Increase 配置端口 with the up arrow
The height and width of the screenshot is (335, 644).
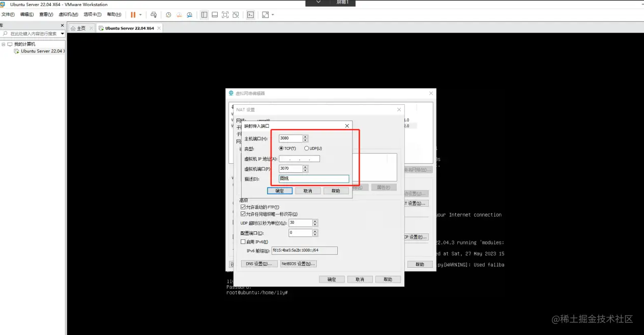(315, 231)
